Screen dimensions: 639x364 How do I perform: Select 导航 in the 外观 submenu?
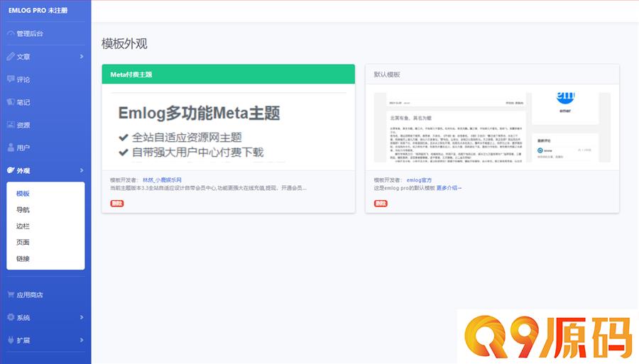(x=23, y=210)
